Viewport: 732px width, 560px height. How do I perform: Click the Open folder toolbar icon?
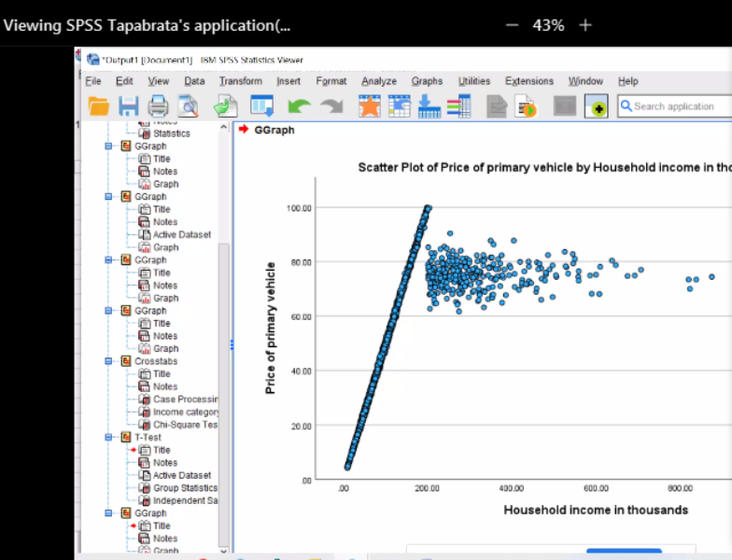(x=99, y=106)
